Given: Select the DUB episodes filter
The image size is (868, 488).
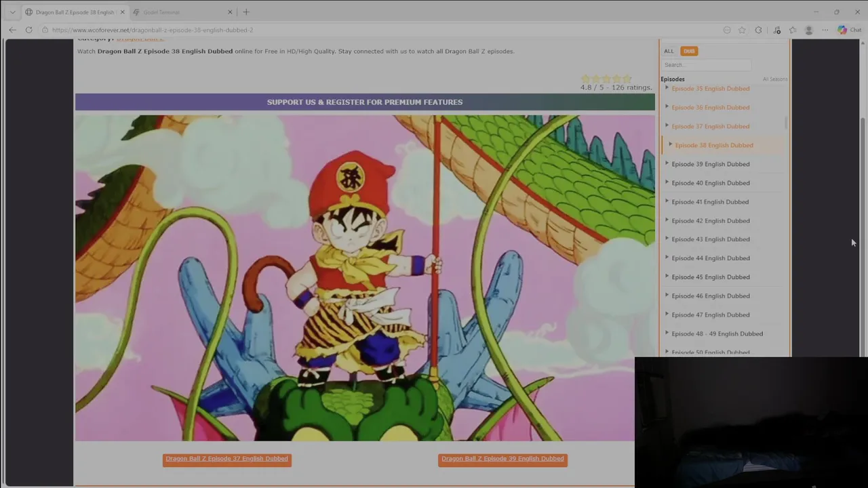Looking at the screenshot, I should pyautogui.click(x=689, y=51).
